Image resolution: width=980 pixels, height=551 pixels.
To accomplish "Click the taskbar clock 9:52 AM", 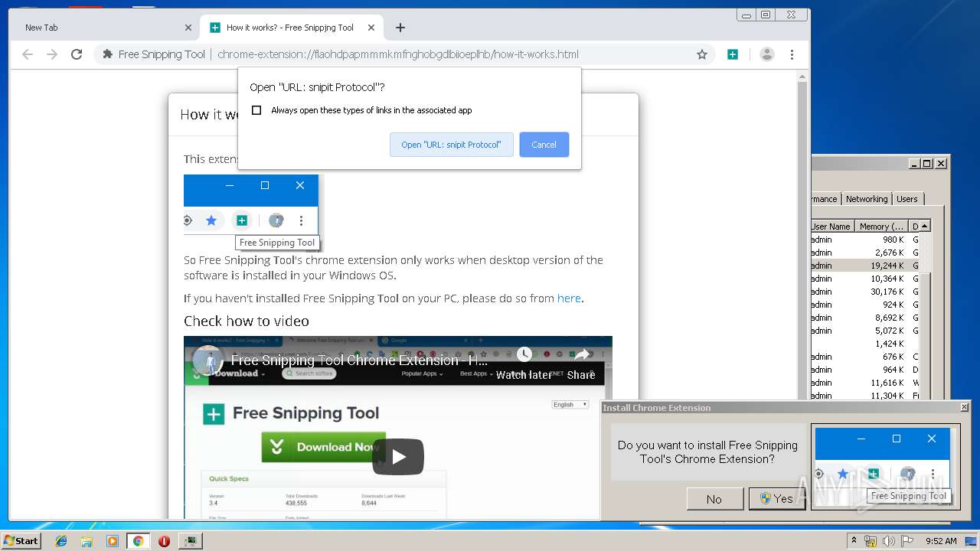I will pos(941,541).
